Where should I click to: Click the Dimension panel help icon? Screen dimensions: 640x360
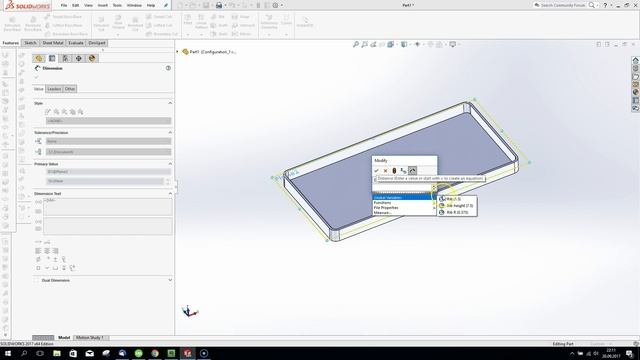pyautogui.click(x=168, y=68)
